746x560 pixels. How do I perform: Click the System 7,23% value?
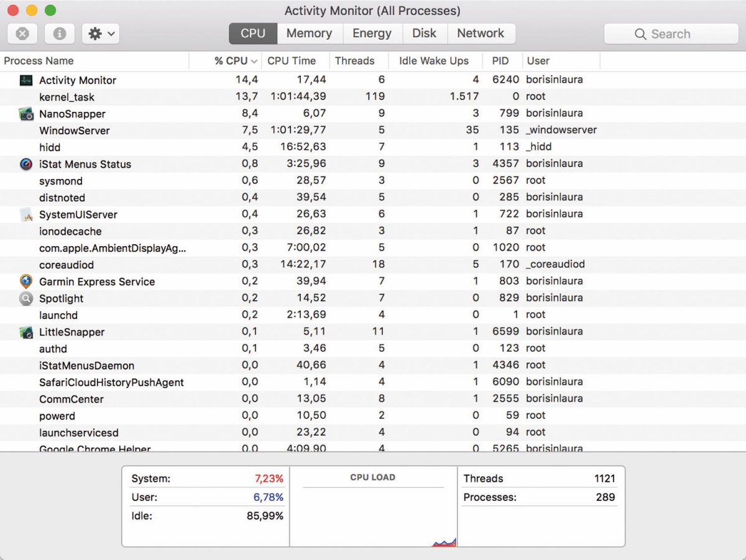269,479
